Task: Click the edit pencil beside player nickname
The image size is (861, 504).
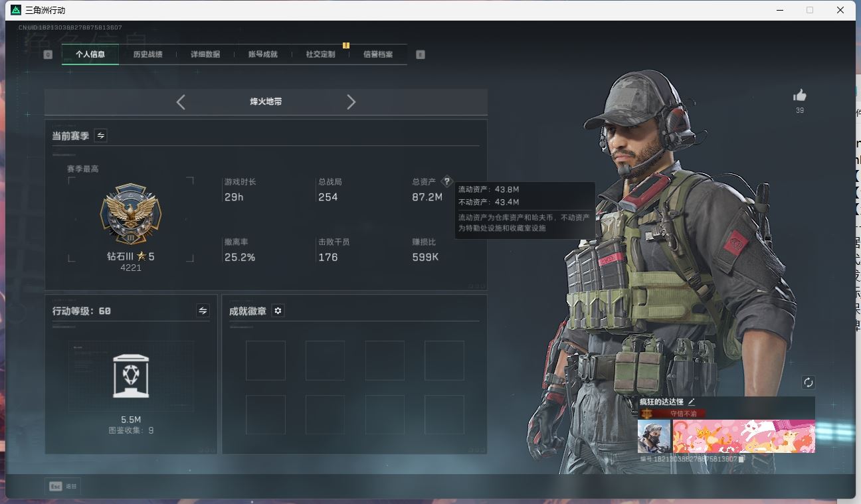Action: point(692,402)
